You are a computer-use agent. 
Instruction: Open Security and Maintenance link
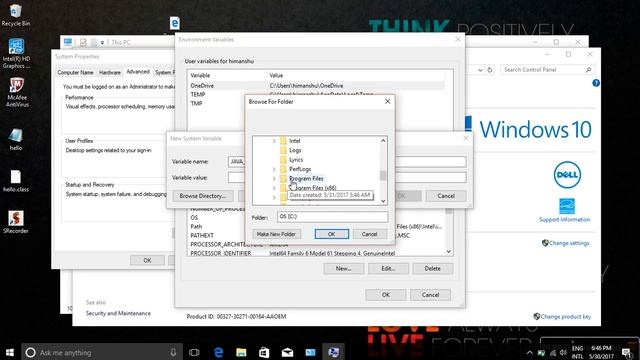pos(118,313)
